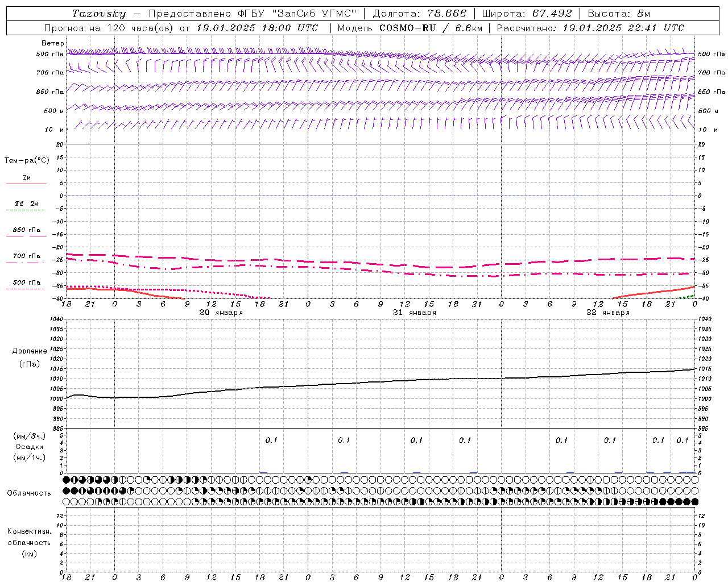Click the 'Широта: 67.492' latitude value
Viewport: 728px width, 582px height.
tap(527, 14)
